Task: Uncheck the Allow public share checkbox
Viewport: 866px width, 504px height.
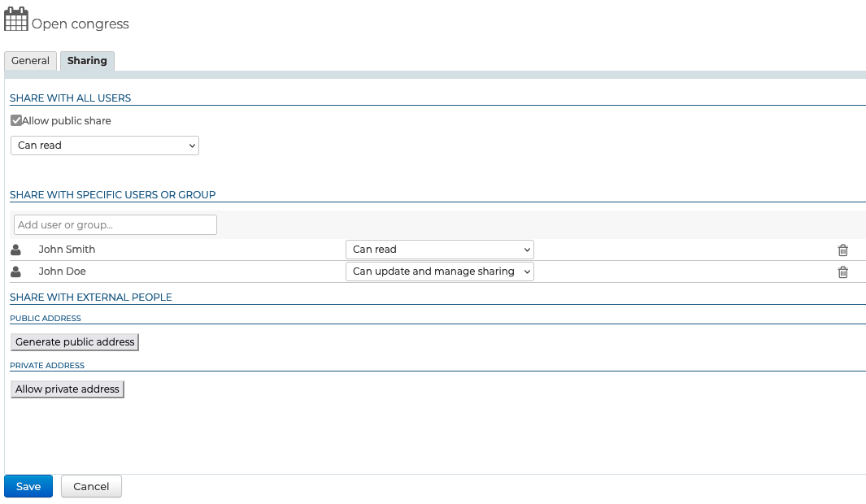Action: pos(16,120)
